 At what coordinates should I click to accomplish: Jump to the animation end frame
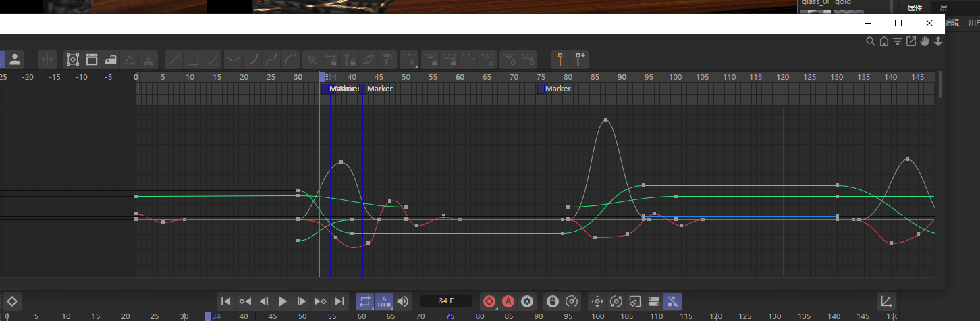click(x=339, y=301)
